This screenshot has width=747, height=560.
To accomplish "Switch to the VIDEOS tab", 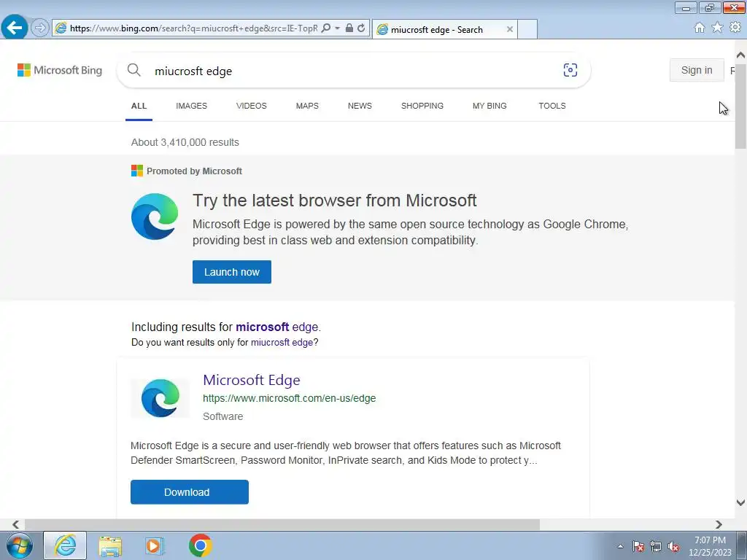I will pyautogui.click(x=252, y=106).
